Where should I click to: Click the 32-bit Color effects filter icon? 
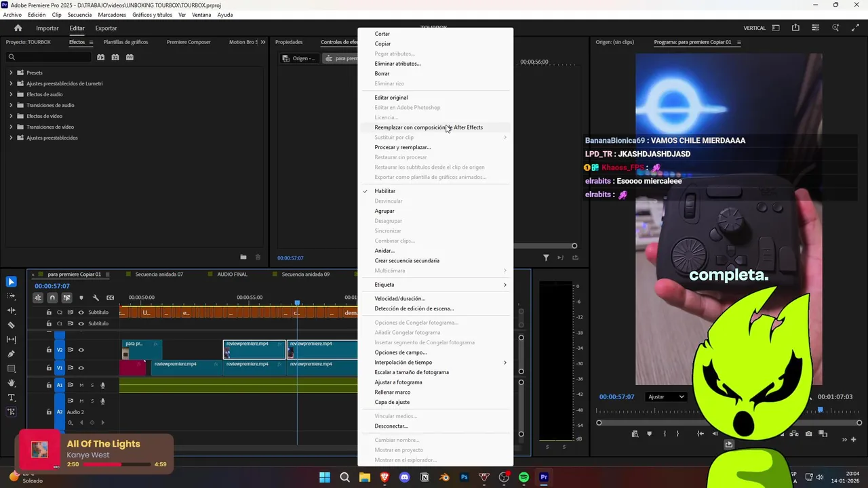(115, 57)
